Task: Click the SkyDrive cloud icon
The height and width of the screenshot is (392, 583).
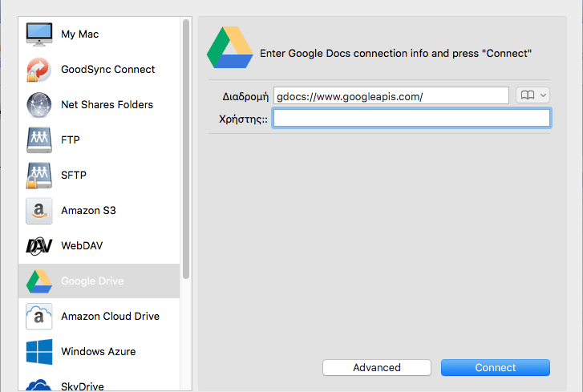Action: pyautogui.click(x=38, y=385)
